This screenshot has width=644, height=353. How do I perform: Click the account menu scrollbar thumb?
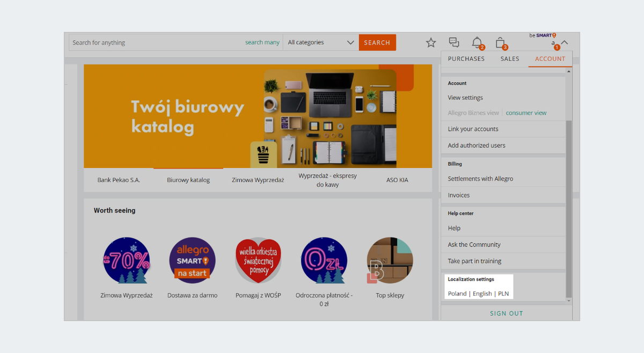point(569,209)
